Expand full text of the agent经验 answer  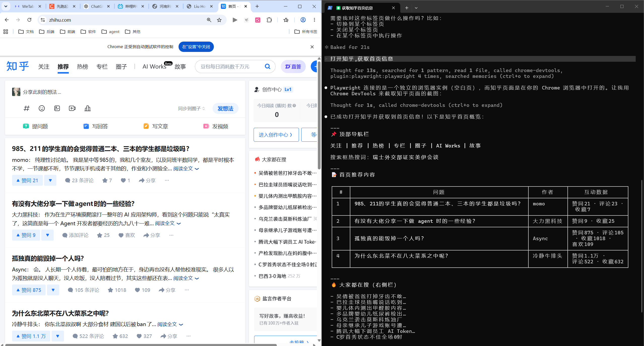coord(168,223)
